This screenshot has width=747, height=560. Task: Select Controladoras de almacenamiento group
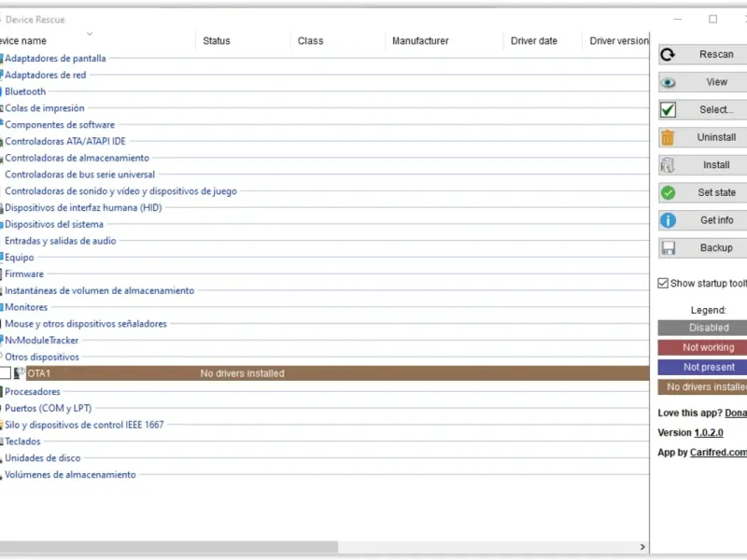tap(77, 158)
